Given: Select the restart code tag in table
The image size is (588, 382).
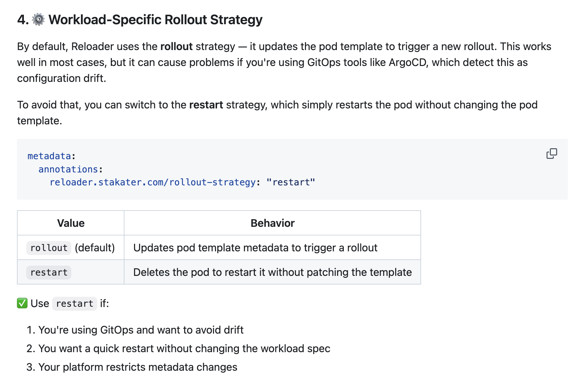Looking at the screenshot, I should (x=49, y=272).
